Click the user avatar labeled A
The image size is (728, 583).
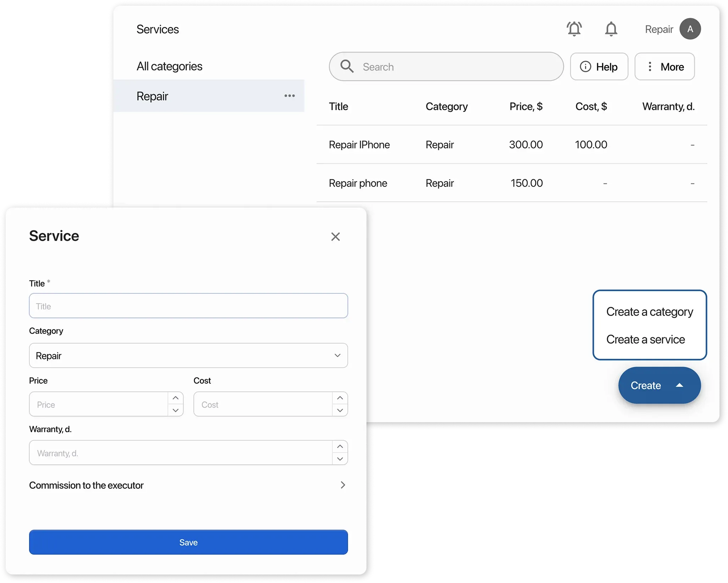690,29
